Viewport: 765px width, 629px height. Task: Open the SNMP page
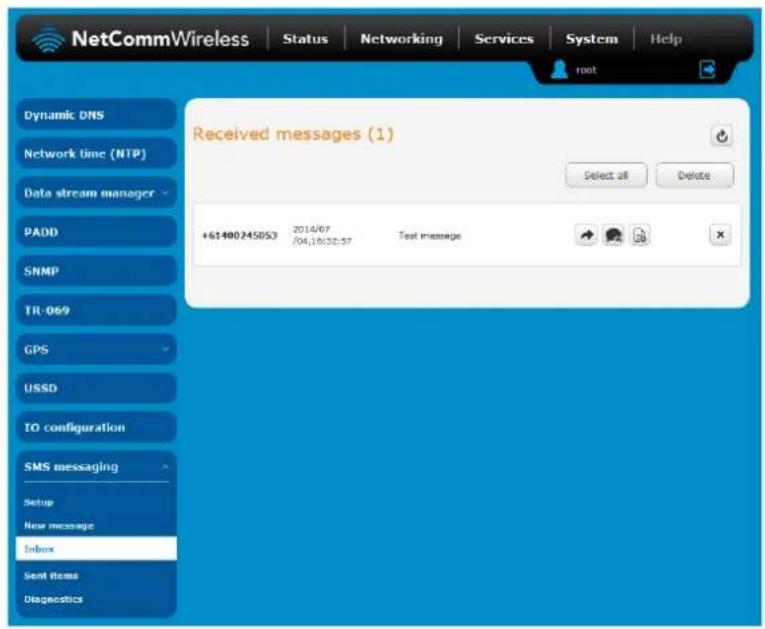pyautogui.click(x=96, y=271)
